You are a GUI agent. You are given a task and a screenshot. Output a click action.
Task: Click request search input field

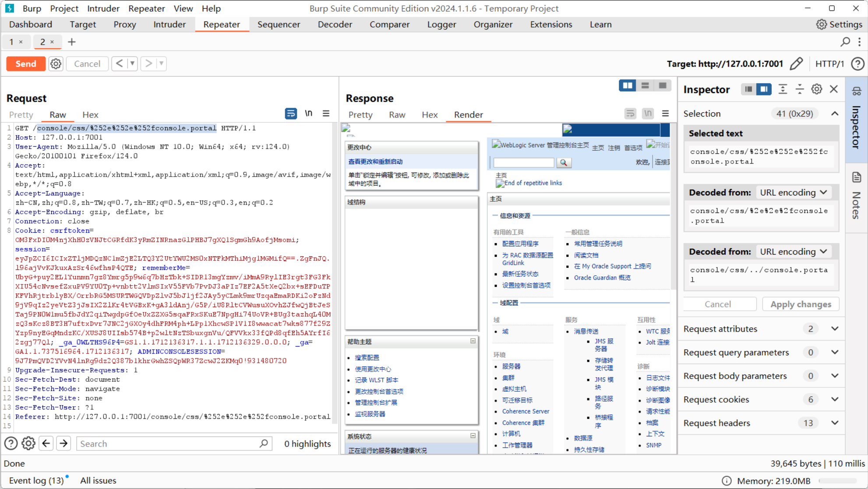click(174, 444)
